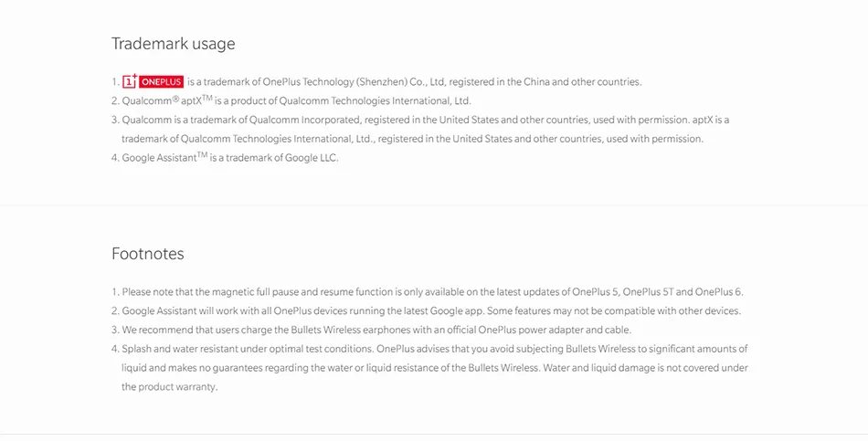Click the TM superscript after aptX
This screenshot has height=441, width=868.
pyautogui.click(x=207, y=98)
